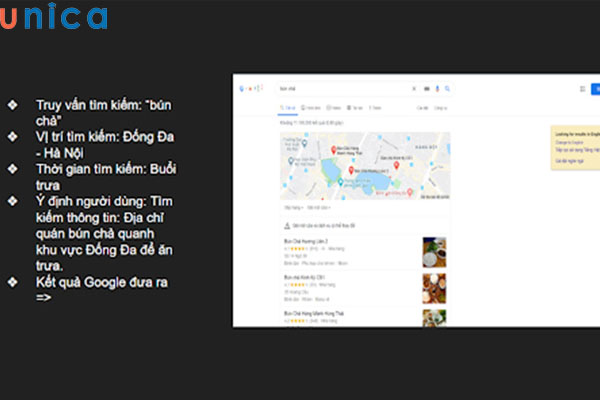Clear the search box with the X icon
The width and height of the screenshot is (600, 400).
pyautogui.click(x=414, y=89)
